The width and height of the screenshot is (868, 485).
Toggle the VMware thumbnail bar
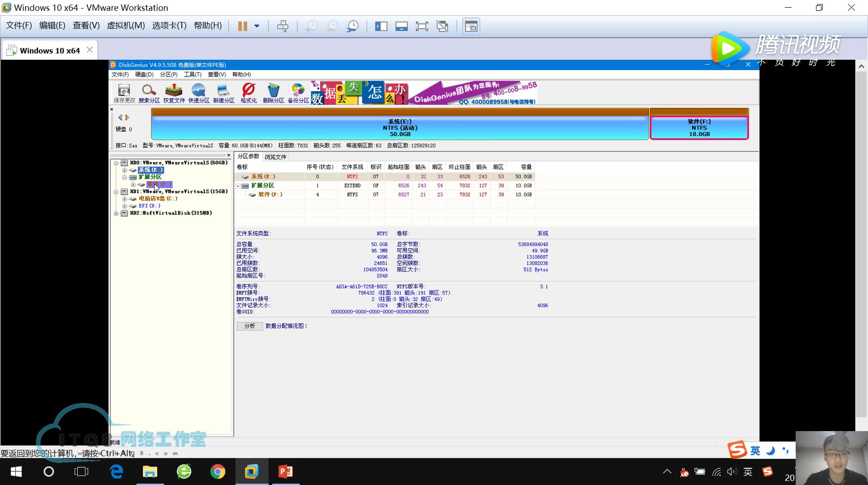[401, 26]
